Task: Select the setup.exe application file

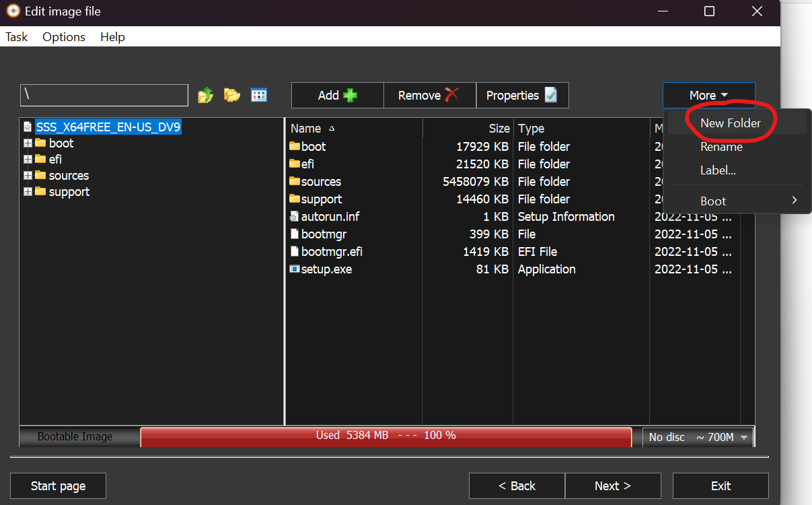Action: (x=326, y=269)
